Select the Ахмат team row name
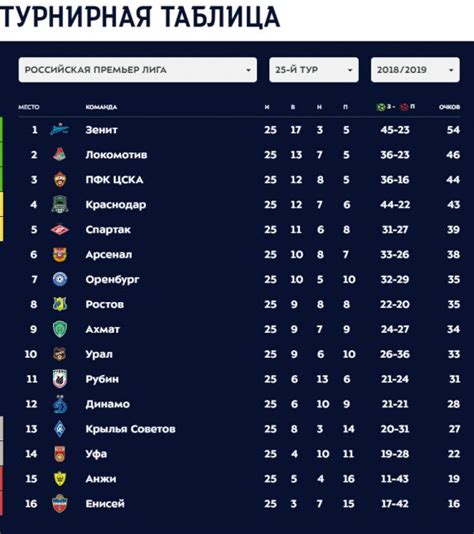This screenshot has width=474, height=534. [102, 329]
